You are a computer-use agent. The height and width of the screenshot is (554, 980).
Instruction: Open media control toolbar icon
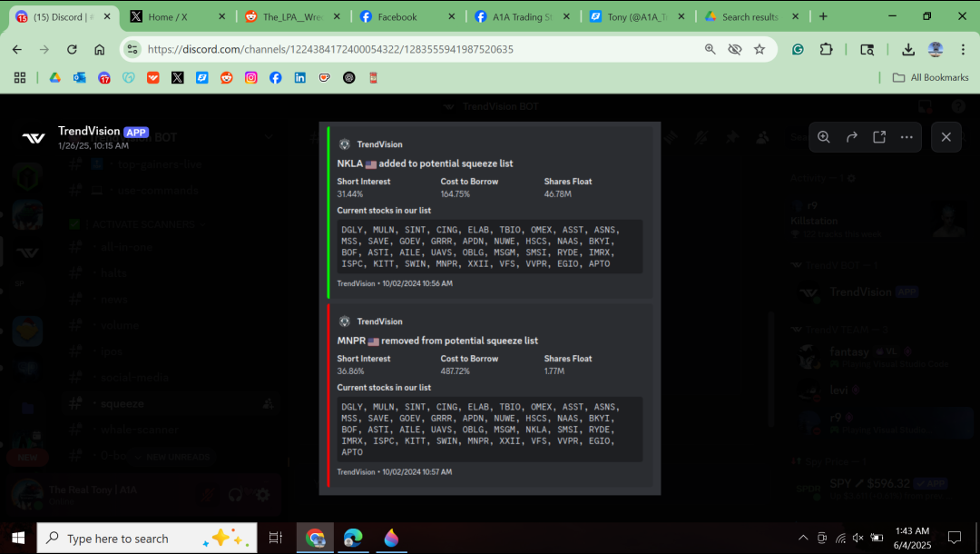867,49
